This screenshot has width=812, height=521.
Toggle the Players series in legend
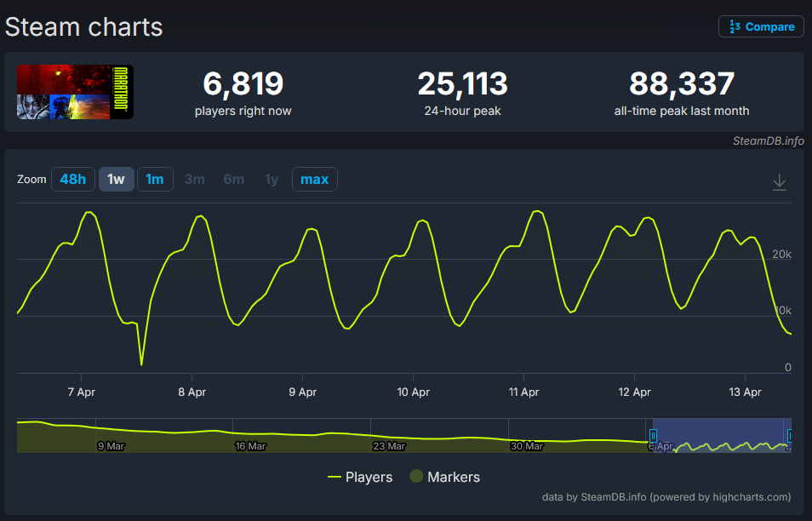360,477
